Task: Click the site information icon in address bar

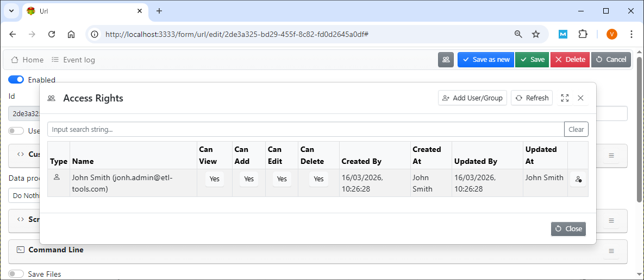Action: coord(95,34)
